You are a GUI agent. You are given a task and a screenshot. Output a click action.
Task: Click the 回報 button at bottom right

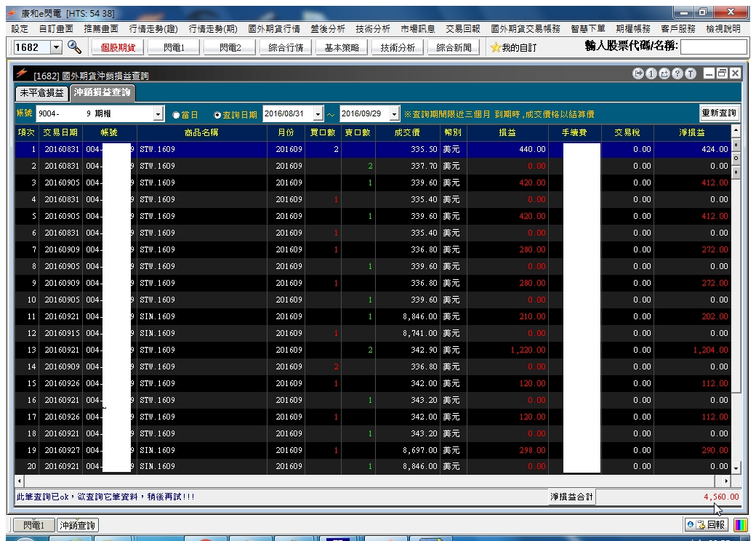click(x=706, y=524)
